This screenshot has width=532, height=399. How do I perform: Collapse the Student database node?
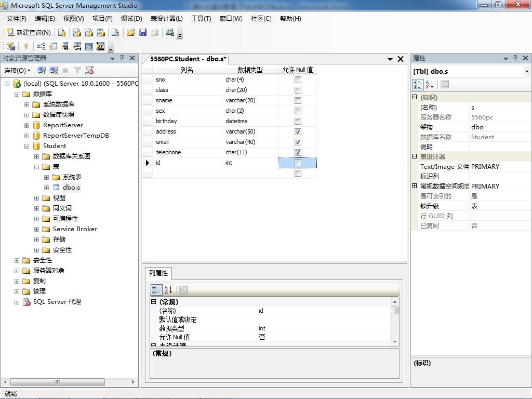[x=27, y=146]
